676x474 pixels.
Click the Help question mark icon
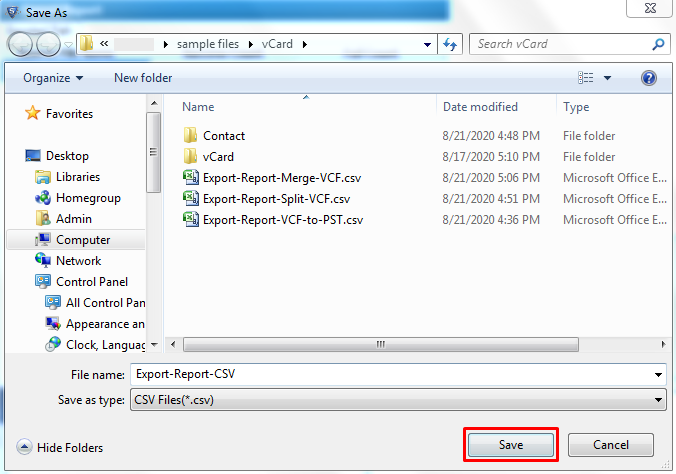pos(648,78)
